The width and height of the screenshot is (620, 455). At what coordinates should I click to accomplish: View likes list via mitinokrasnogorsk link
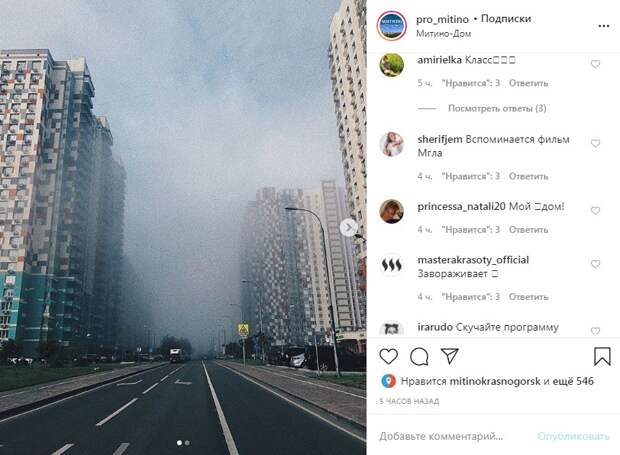pyautogui.click(x=495, y=381)
